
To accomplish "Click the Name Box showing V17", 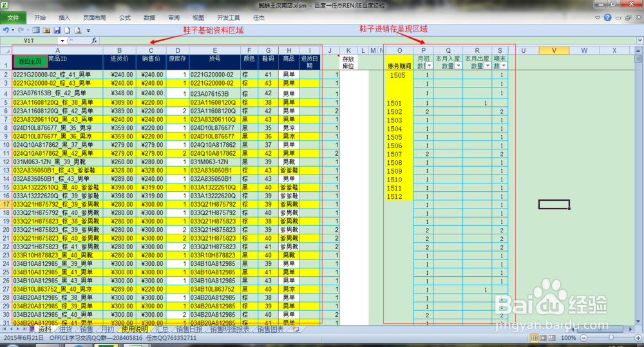I will [30, 41].
